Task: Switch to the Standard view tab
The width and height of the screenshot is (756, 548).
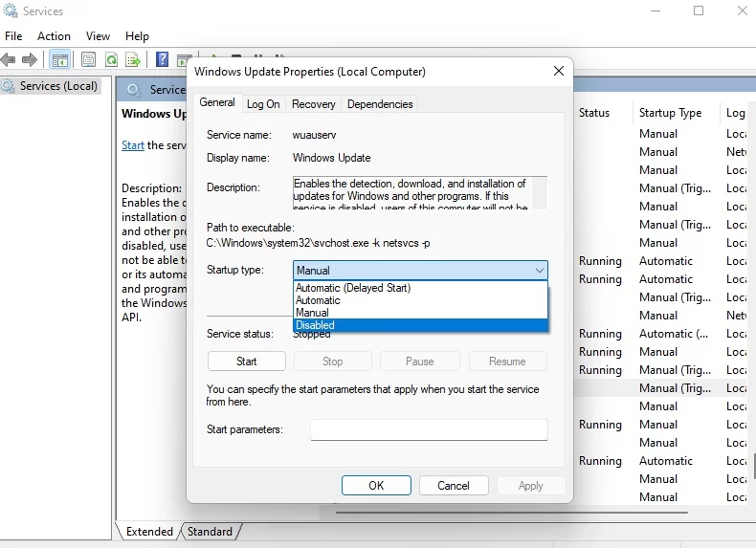Action: coord(210,531)
